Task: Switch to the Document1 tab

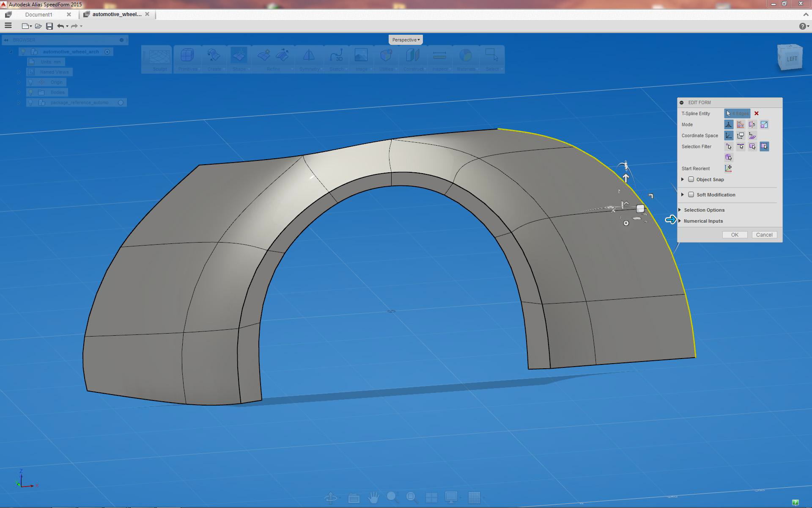Action: [38, 14]
